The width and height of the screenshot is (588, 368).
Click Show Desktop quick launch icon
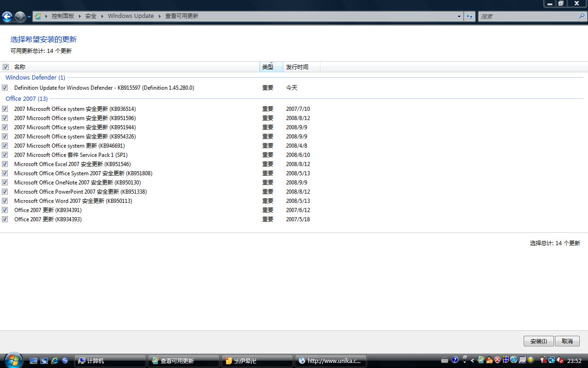tap(34, 361)
